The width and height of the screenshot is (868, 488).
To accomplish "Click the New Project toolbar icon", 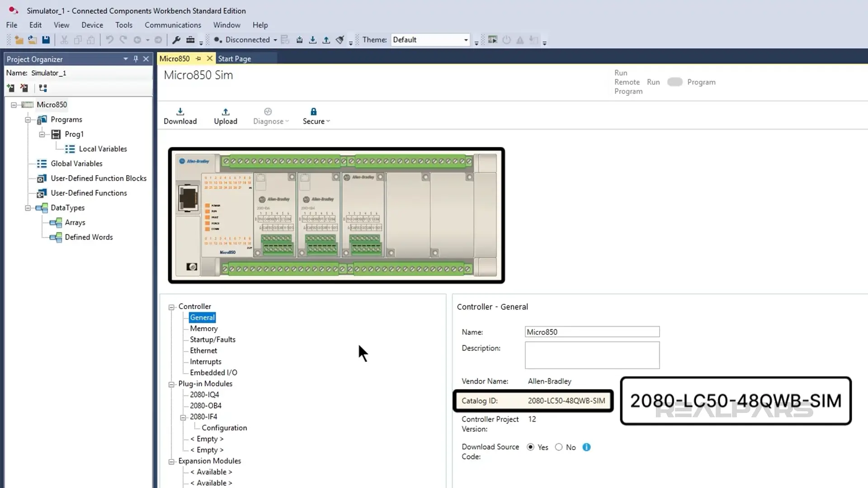I will pos(19,40).
